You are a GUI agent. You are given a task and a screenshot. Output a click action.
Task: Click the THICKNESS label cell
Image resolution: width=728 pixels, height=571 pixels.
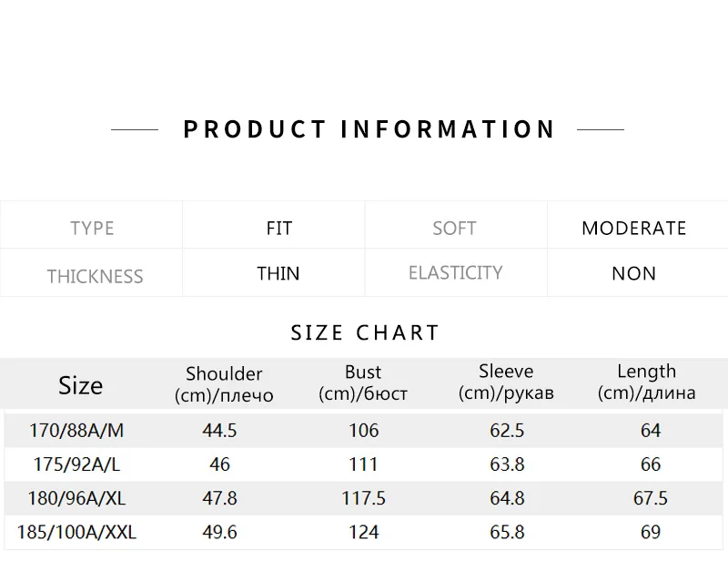coord(92,272)
